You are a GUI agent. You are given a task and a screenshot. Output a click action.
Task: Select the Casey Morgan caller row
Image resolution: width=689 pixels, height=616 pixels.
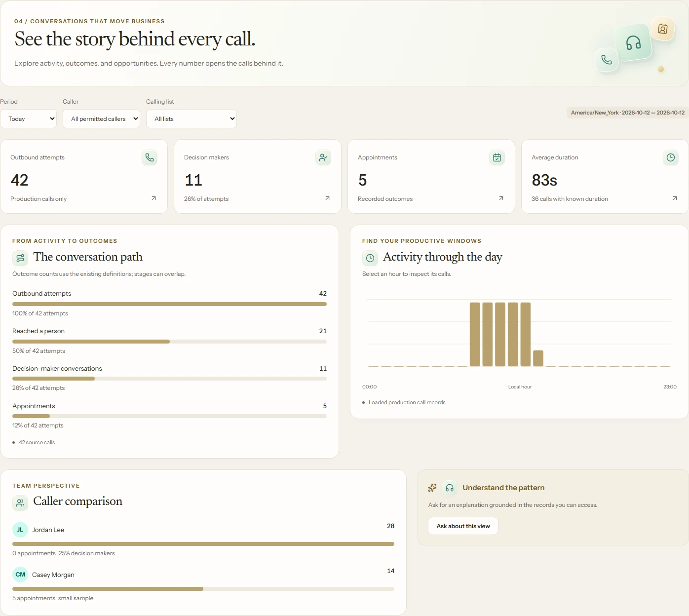point(203,584)
